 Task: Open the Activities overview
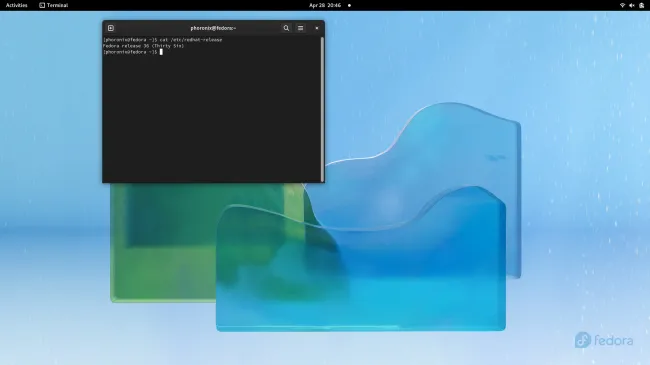[x=17, y=5]
